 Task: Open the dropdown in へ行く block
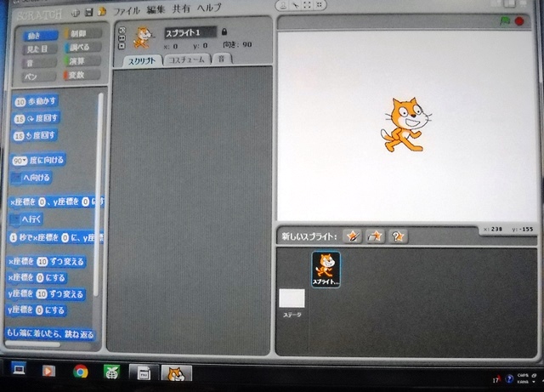(x=15, y=219)
